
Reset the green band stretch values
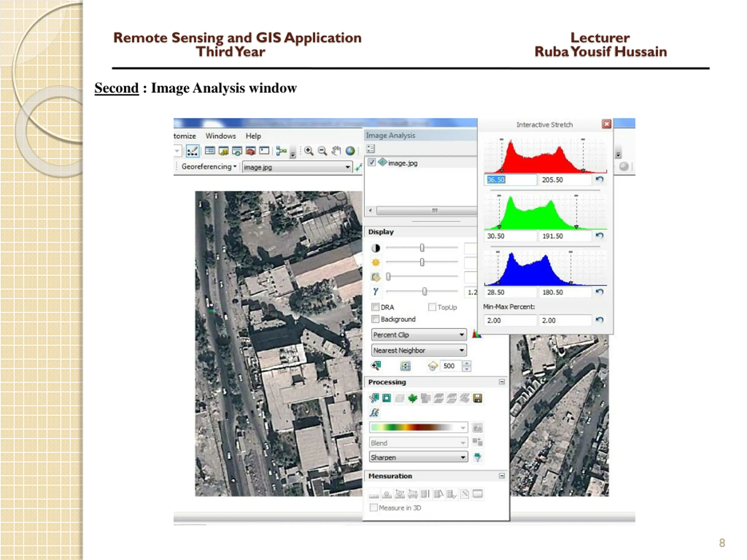click(599, 235)
